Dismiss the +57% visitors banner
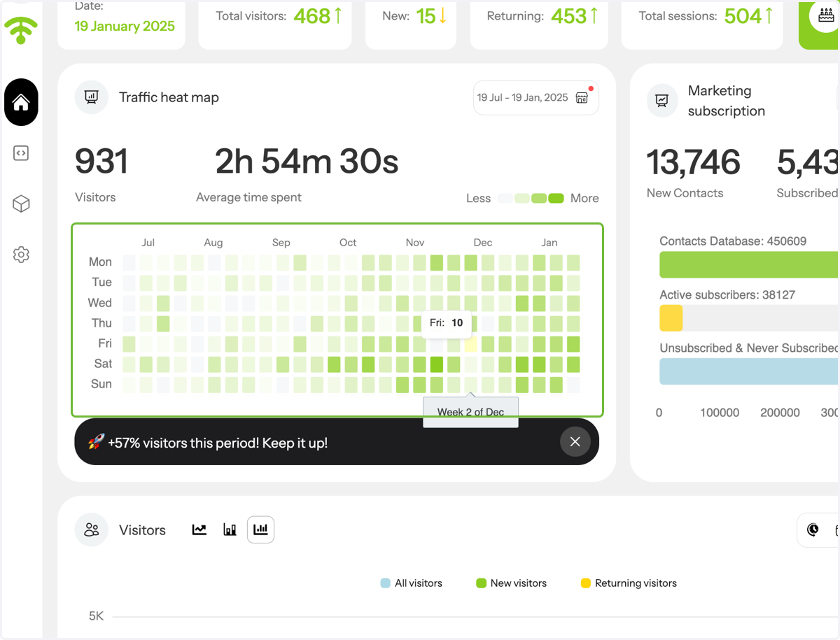Image resolution: width=840 pixels, height=640 pixels. [575, 441]
